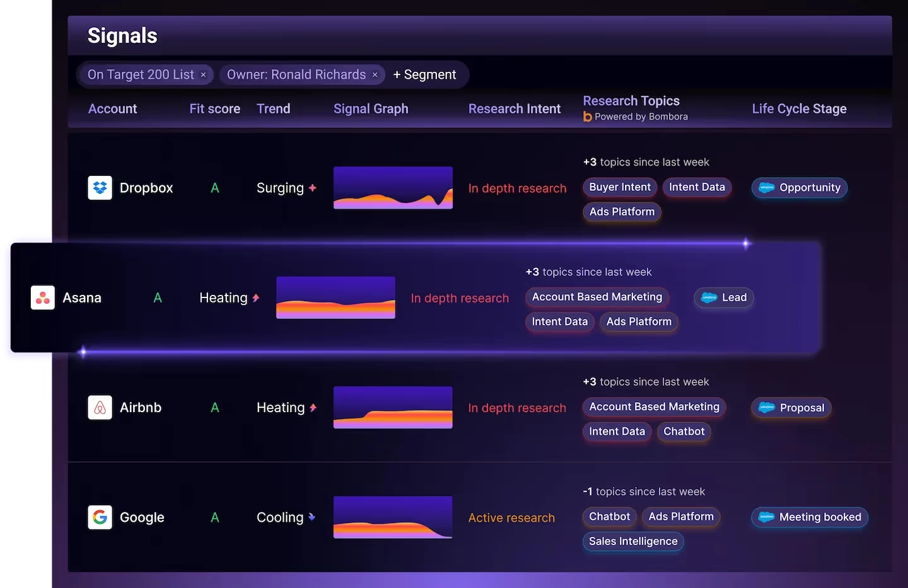The width and height of the screenshot is (908, 588).
Task: Click the Powered by Bombora text
Action: pyautogui.click(x=641, y=117)
